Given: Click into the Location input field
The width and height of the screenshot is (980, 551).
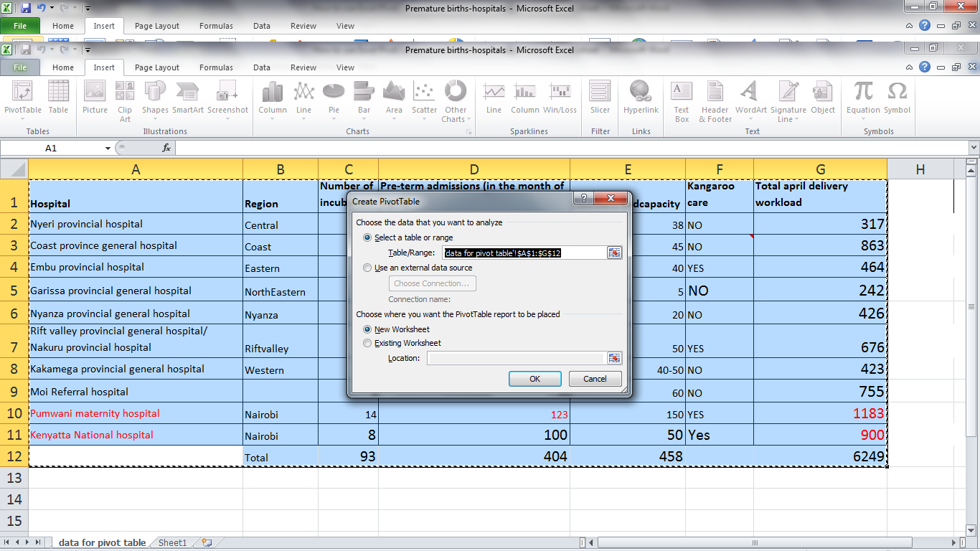Looking at the screenshot, I should (x=517, y=358).
